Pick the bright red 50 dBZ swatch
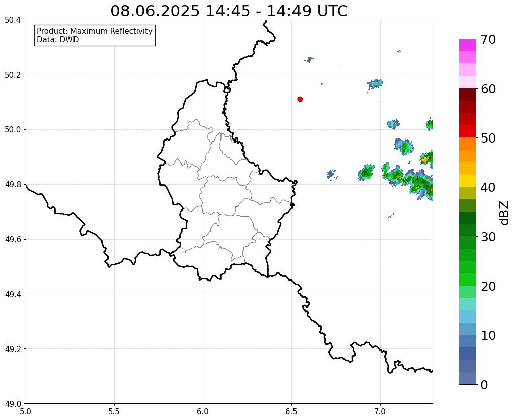 pos(467,131)
